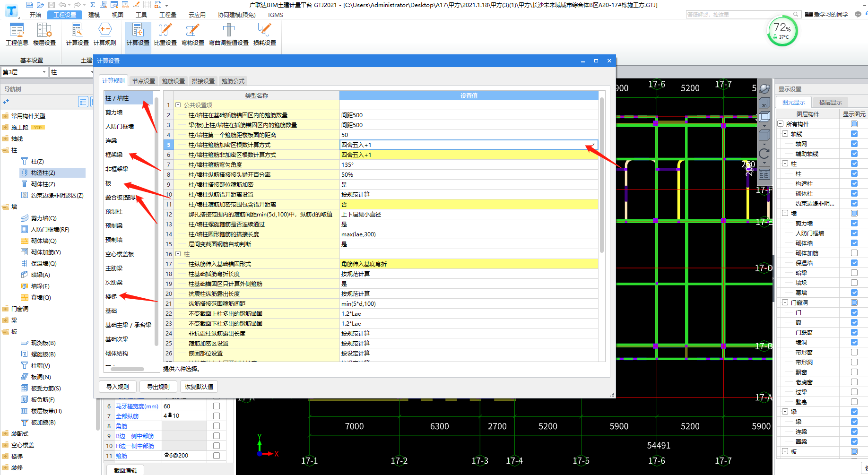Select 剪力墙(Q) in navigation tree
Screen dimensions: 868x475
43,218
